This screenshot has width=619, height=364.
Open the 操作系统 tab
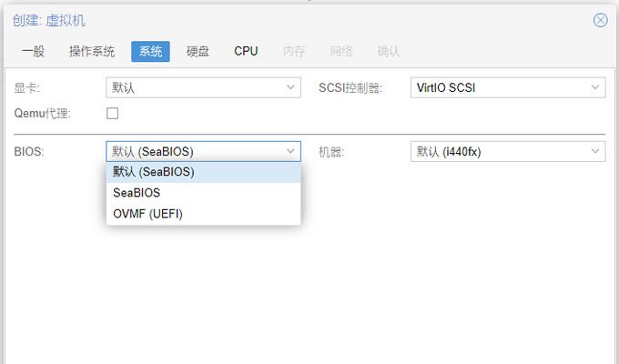pos(92,51)
